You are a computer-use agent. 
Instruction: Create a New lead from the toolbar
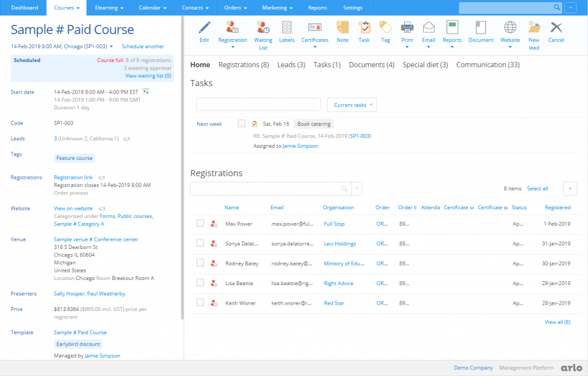[533, 29]
